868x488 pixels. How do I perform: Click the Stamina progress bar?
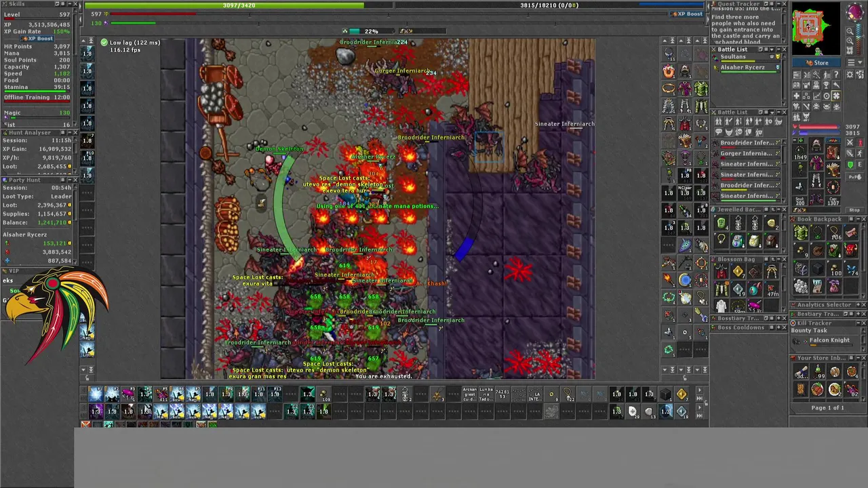[x=37, y=91]
